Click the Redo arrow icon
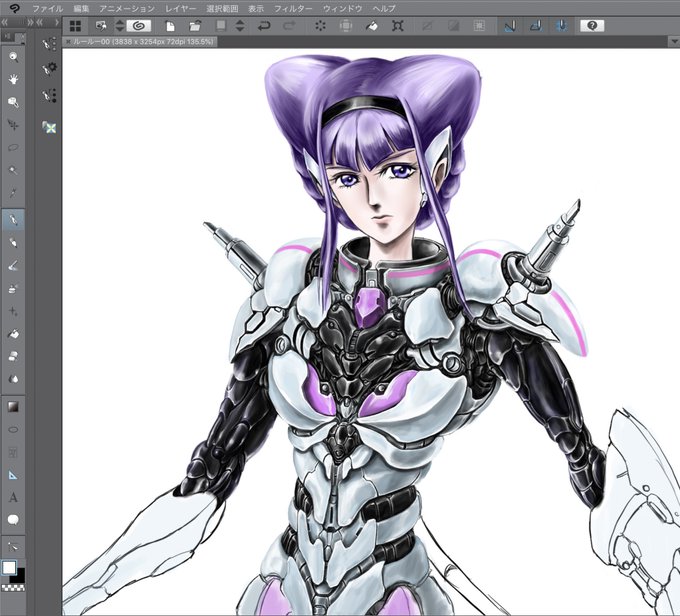Viewport: 680px width, 616px height. 289,26
